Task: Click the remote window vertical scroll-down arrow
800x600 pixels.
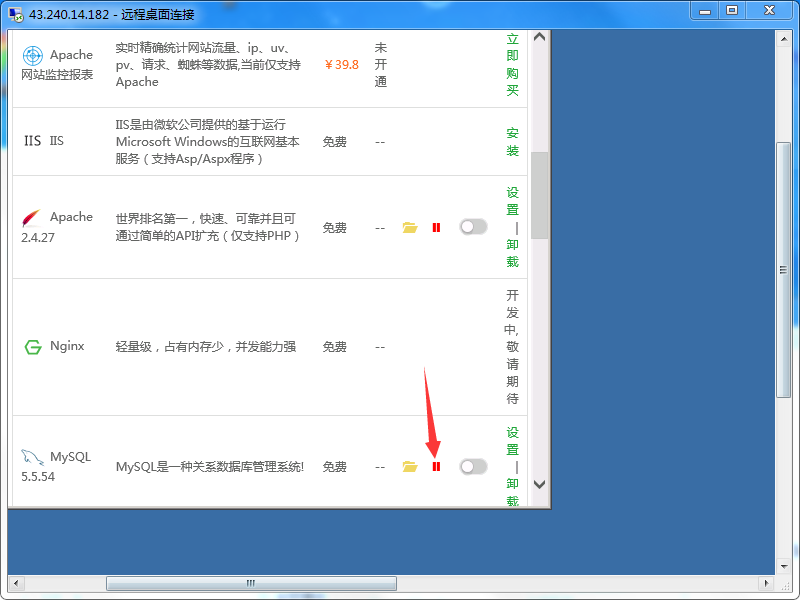Action: click(x=784, y=566)
